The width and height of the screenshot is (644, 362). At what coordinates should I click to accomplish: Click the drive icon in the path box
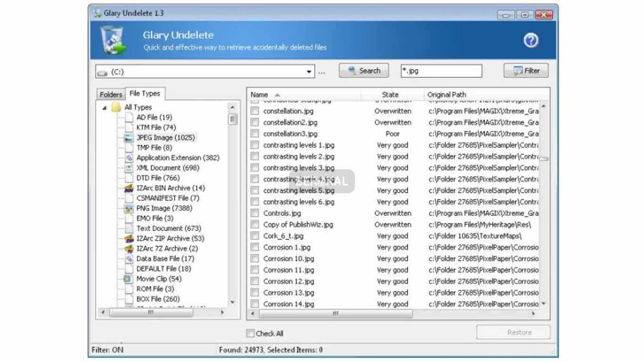pyautogui.click(x=102, y=73)
